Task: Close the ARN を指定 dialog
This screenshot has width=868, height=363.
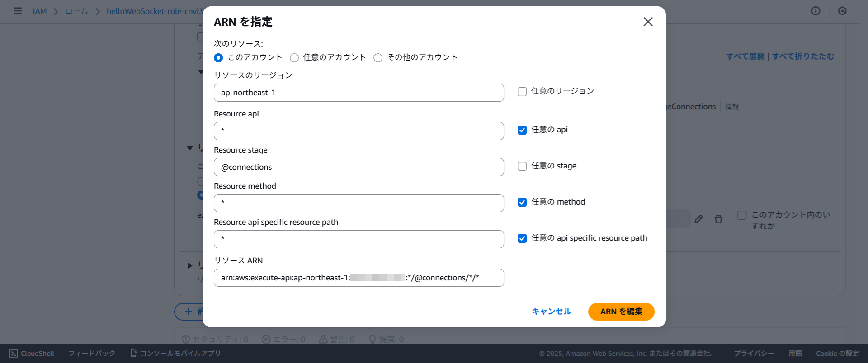Action: (x=648, y=22)
